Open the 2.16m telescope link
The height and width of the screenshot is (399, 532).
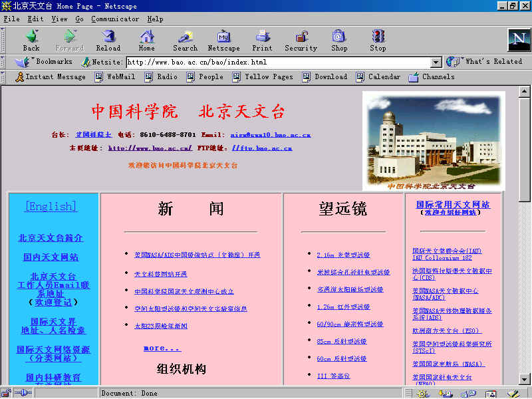pyautogui.click(x=343, y=255)
